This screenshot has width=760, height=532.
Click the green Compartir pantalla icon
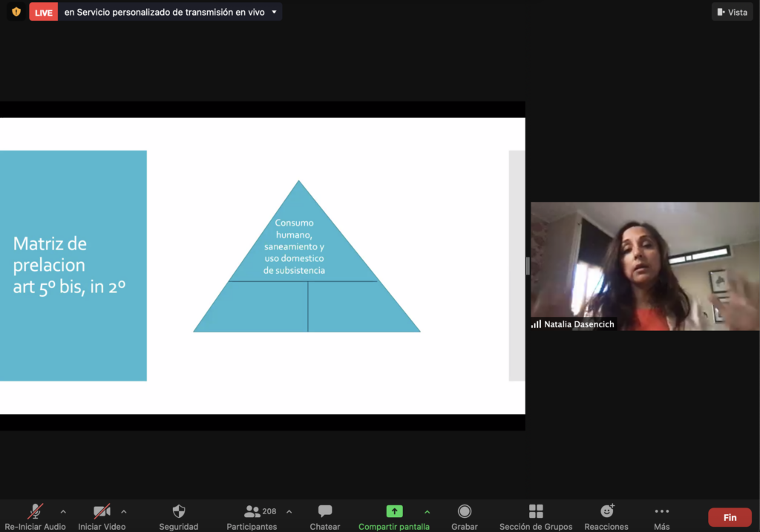point(394,511)
